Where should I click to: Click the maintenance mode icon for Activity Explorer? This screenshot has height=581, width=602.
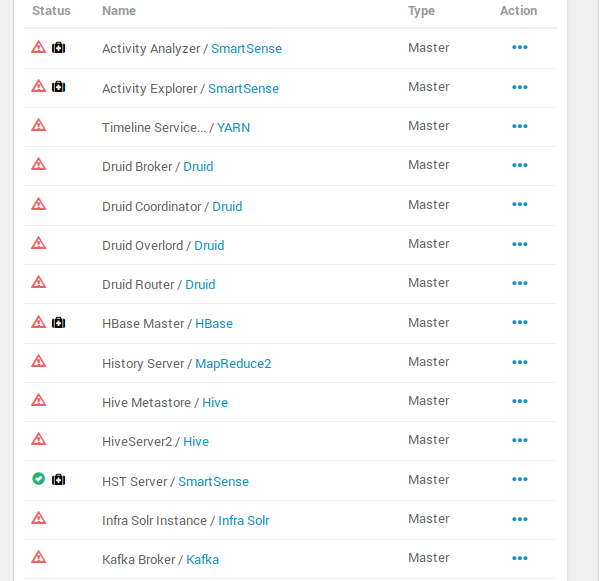(58, 86)
